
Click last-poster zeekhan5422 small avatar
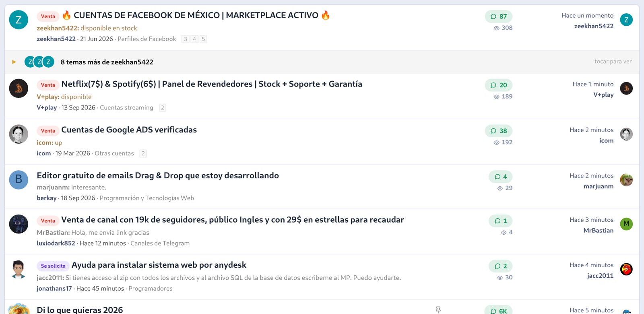coord(626,20)
